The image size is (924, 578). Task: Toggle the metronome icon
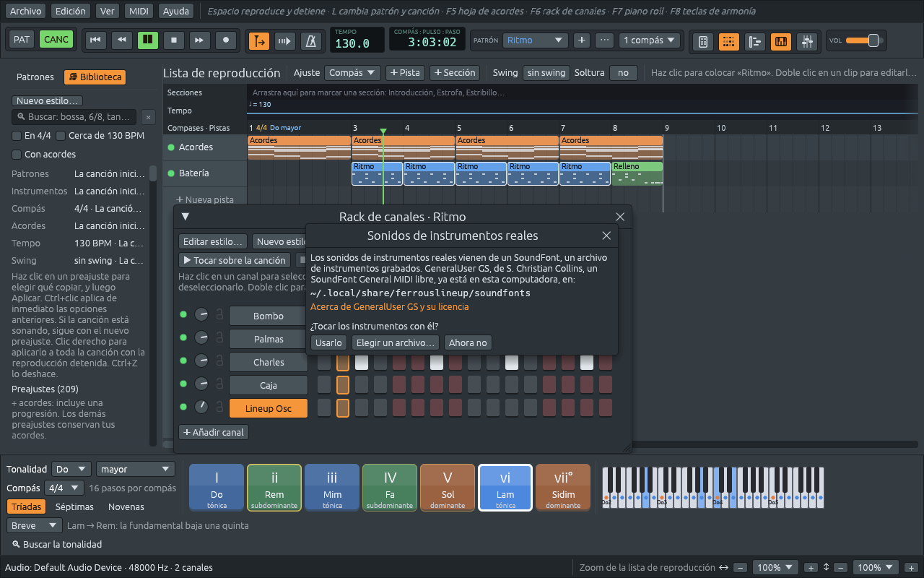tap(312, 41)
